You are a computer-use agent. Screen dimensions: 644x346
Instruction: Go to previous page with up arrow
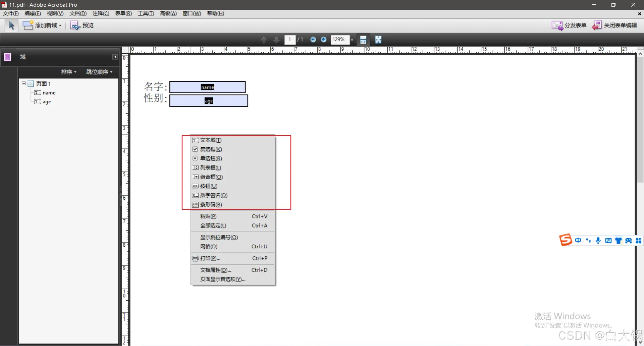pyautogui.click(x=264, y=40)
